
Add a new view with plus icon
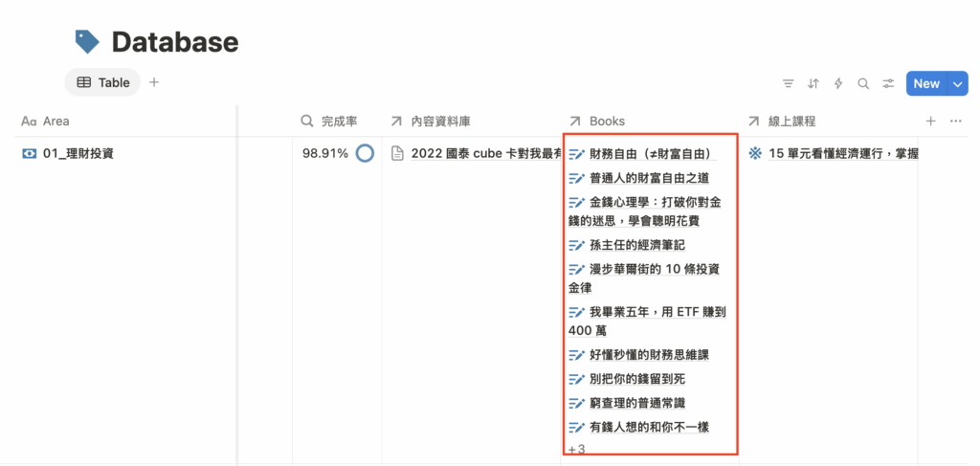(154, 82)
